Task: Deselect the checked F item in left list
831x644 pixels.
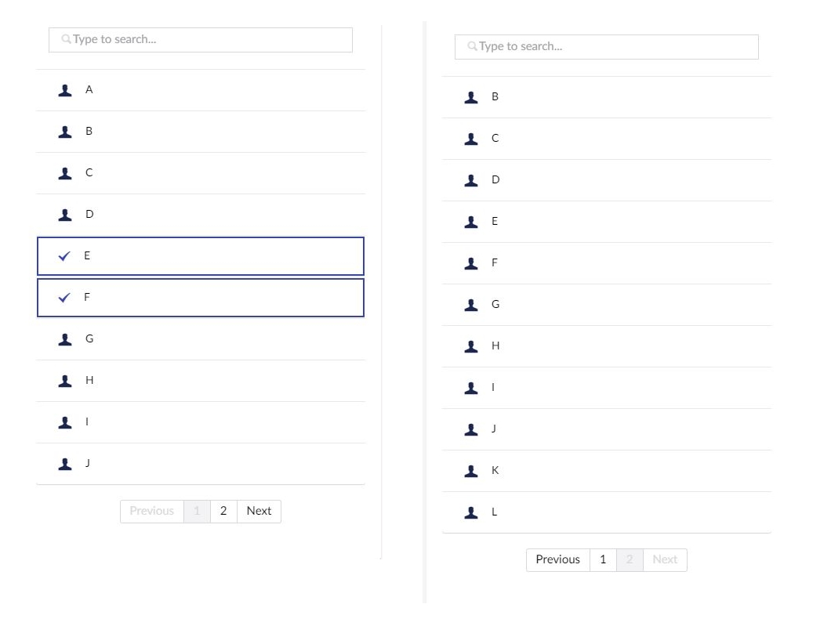Action: click(x=201, y=298)
